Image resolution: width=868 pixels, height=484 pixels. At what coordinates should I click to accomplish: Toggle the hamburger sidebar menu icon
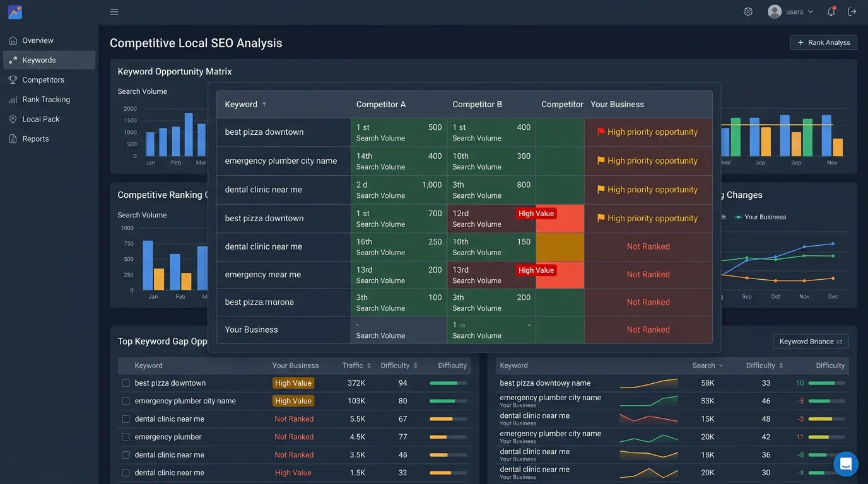click(114, 11)
